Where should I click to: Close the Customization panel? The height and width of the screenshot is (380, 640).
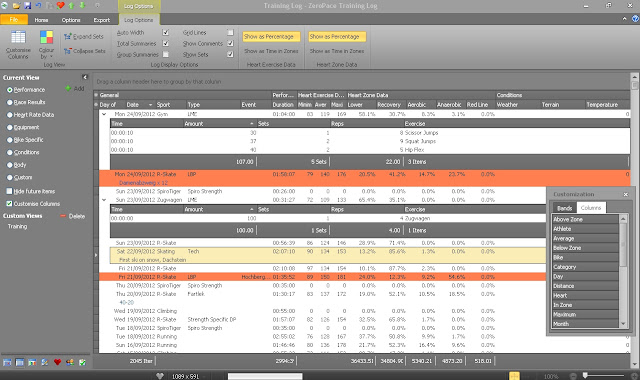pyautogui.click(x=626, y=195)
